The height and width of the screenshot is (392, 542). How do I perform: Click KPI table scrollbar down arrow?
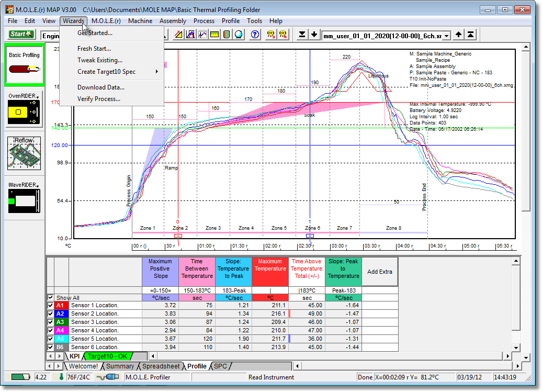[516, 348]
